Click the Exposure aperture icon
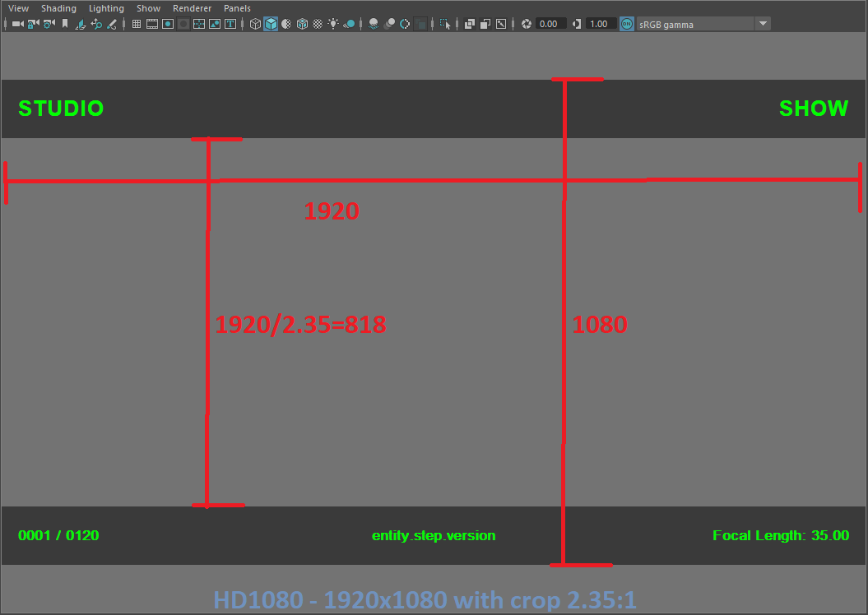Image resolution: width=868 pixels, height=615 pixels. pyautogui.click(x=527, y=24)
